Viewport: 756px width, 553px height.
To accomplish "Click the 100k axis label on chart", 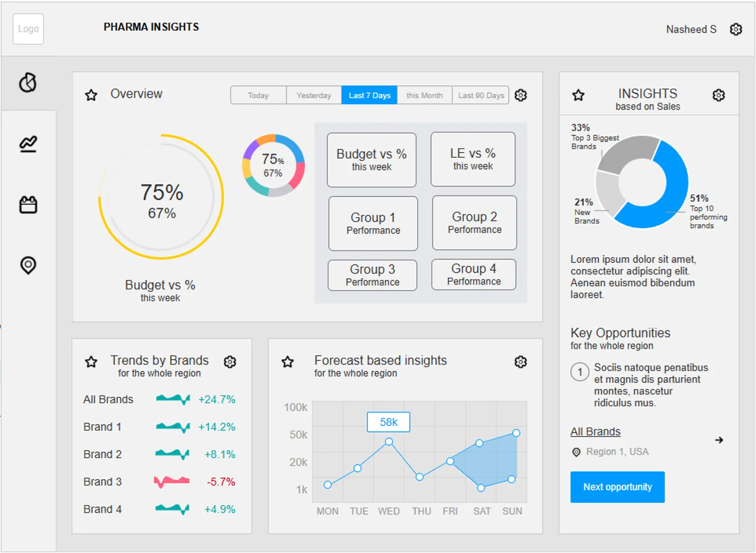I will tap(296, 407).
